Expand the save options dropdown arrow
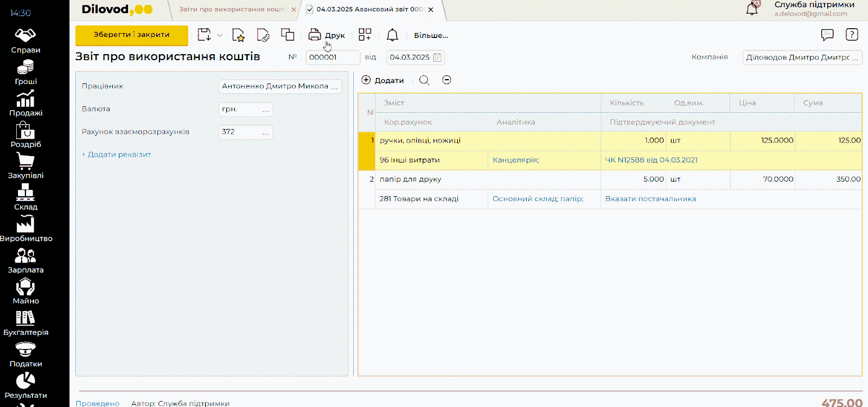 point(220,35)
